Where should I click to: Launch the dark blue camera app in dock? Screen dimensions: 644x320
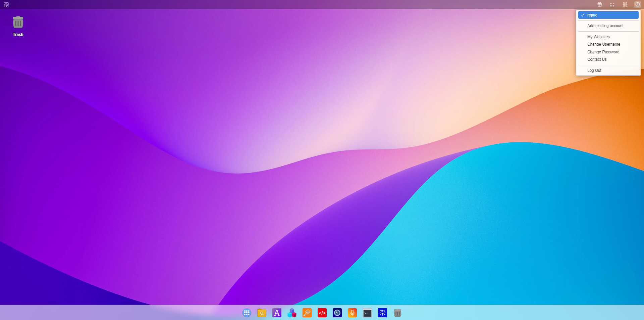click(x=337, y=313)
